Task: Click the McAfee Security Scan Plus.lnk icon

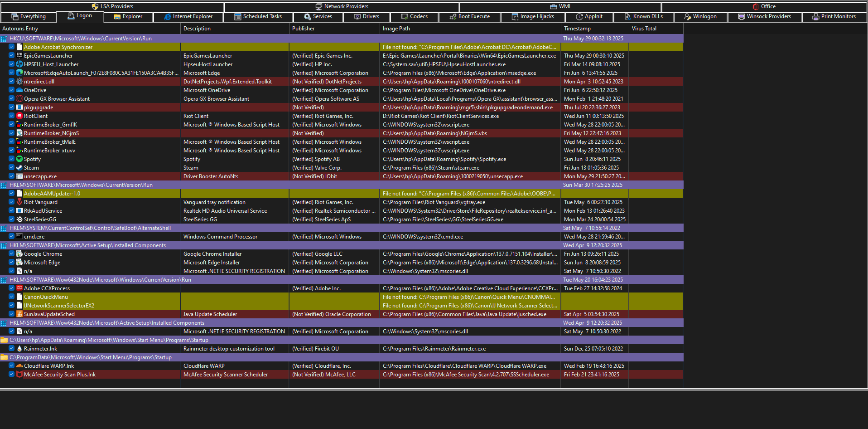Action: pyautogui.click(x=19, y=375)
